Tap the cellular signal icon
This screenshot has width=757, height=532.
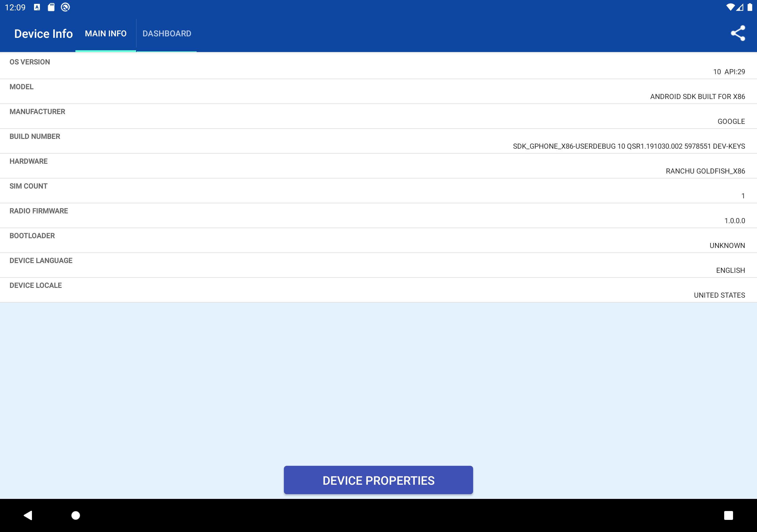pyautogui.click(x=740, y=7)
